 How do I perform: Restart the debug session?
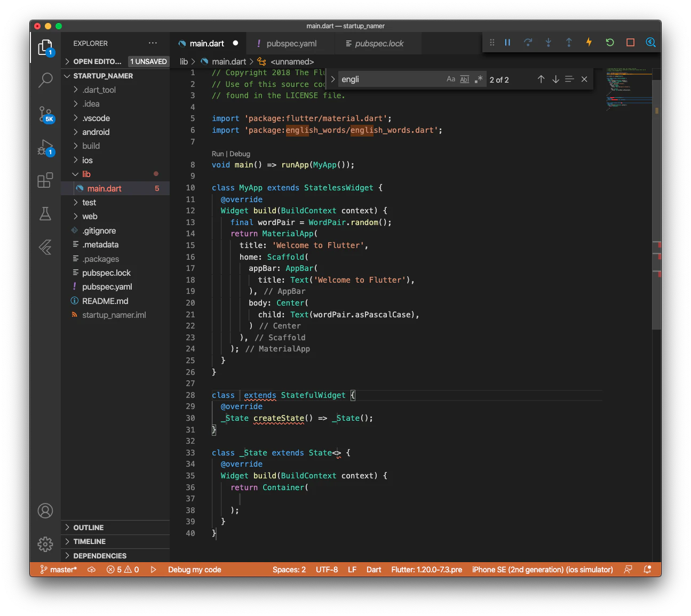[610, 42]
